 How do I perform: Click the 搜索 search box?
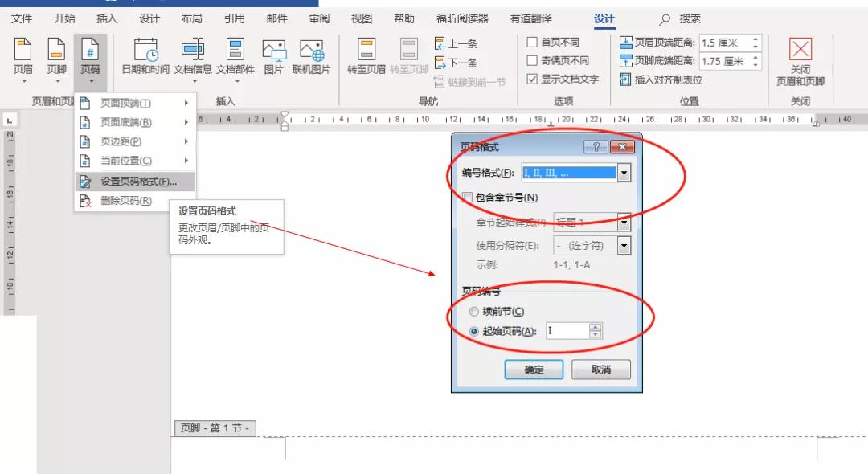pos(680,17)
